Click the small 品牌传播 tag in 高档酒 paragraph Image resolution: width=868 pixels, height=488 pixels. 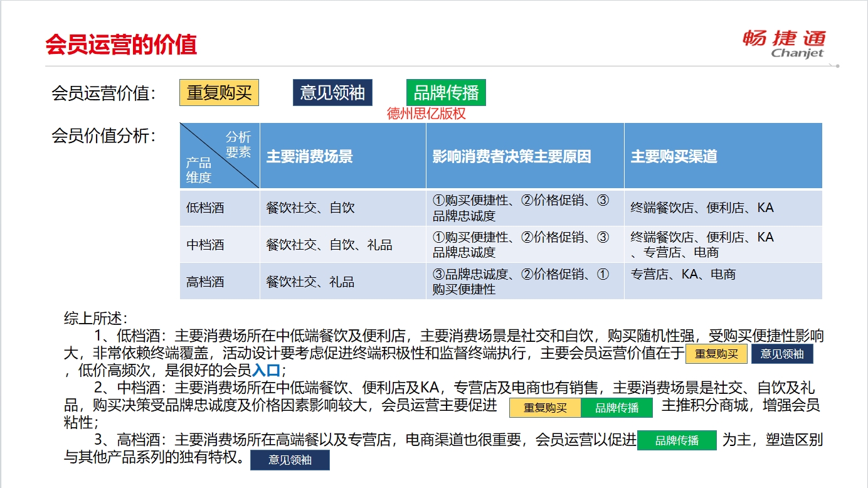tap(677, 440)
